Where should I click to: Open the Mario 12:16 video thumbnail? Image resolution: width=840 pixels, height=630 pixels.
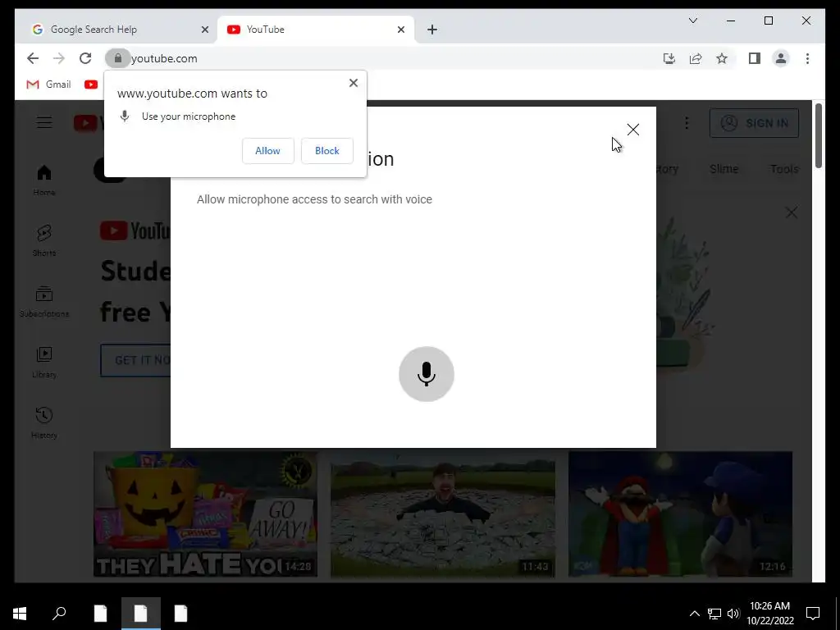[x=680, y=514]
